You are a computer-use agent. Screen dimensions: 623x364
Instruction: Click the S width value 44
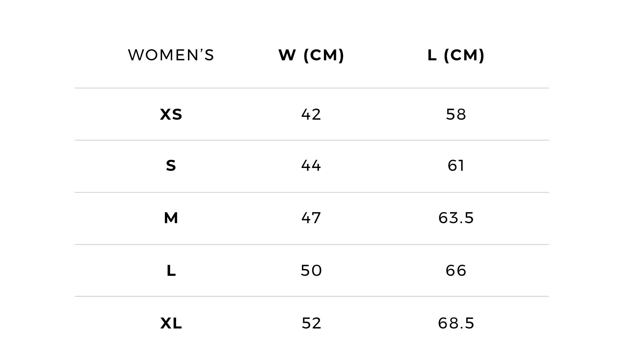[x=311, y=165]
